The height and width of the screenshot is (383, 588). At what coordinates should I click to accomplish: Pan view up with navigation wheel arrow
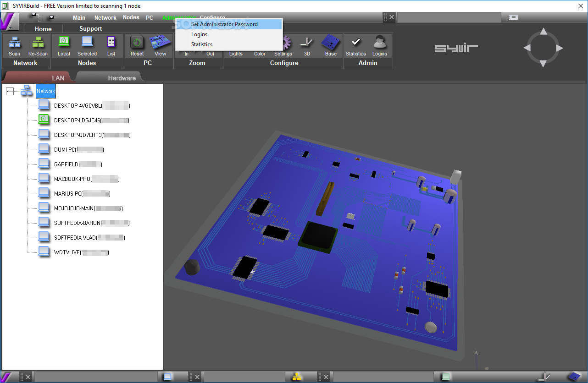click(x=544, y=32)
